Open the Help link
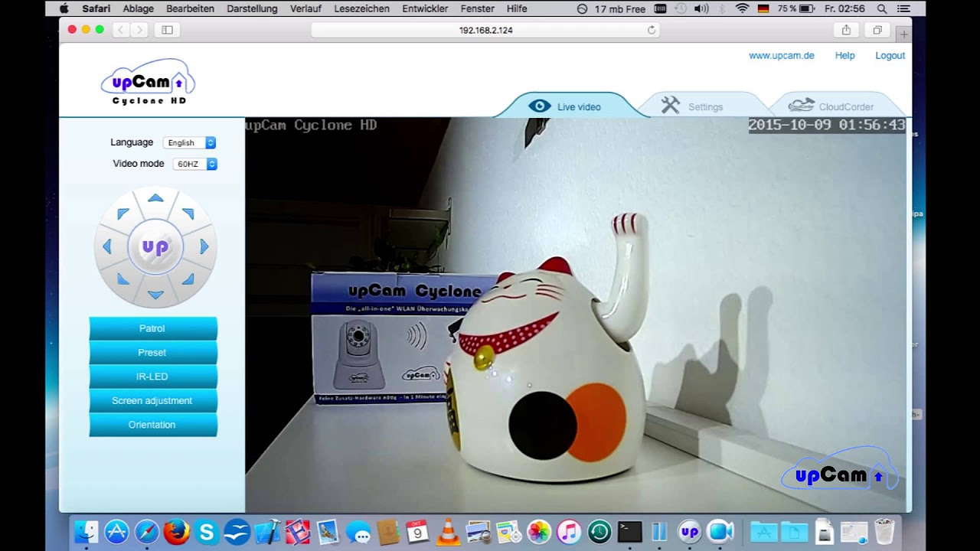This screenshot has height=551, width=980. pos(844,56)
